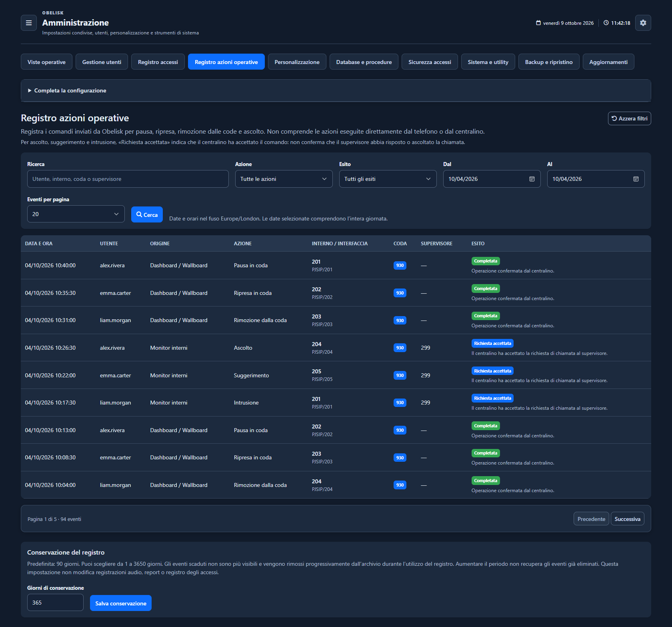Open the Eventi per pagina dropdown

tap(76, 214)
